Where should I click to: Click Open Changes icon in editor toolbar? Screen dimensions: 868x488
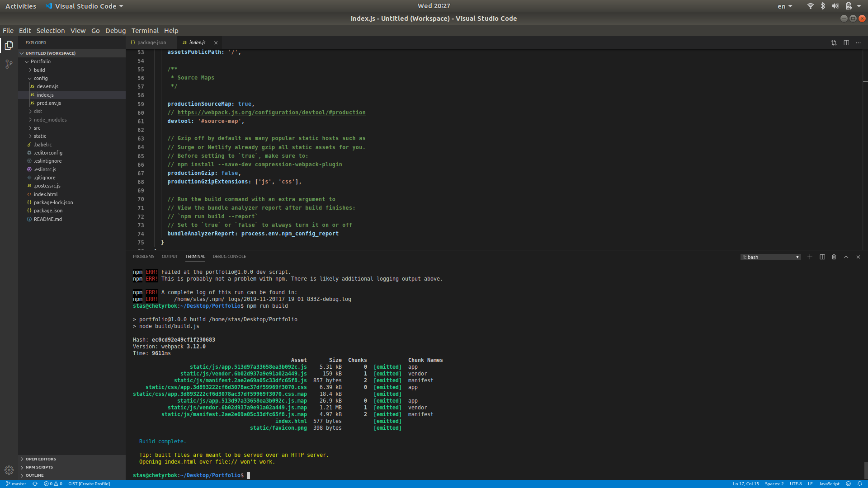pyautogui.click(x=834, y=43)
